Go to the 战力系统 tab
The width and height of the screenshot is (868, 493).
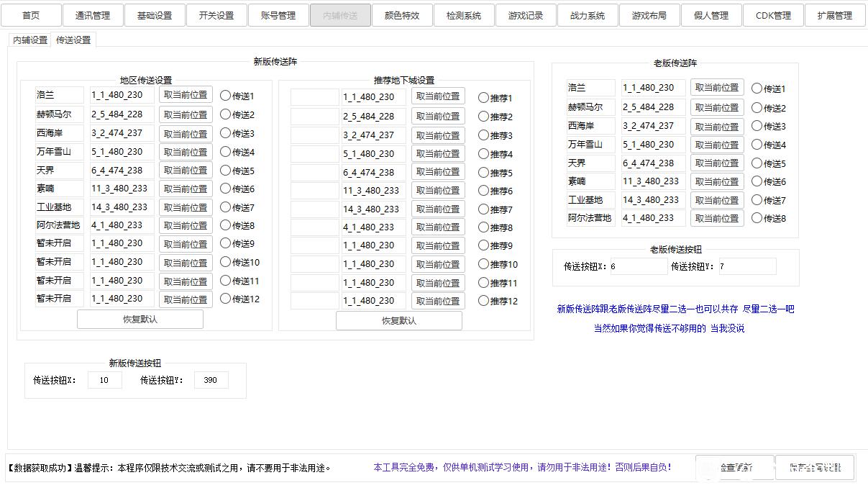(x=588, y=15)
